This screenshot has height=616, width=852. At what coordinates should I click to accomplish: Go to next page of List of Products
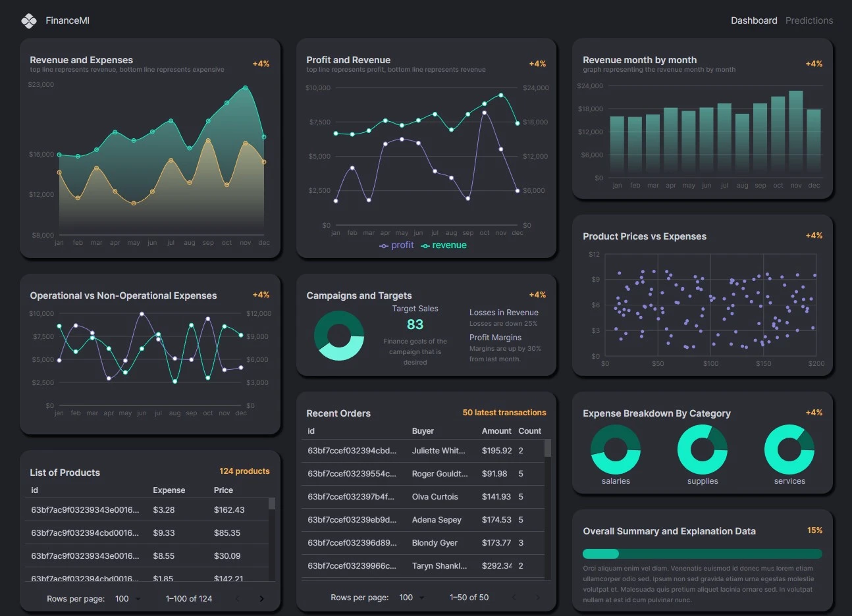(261, 599)
